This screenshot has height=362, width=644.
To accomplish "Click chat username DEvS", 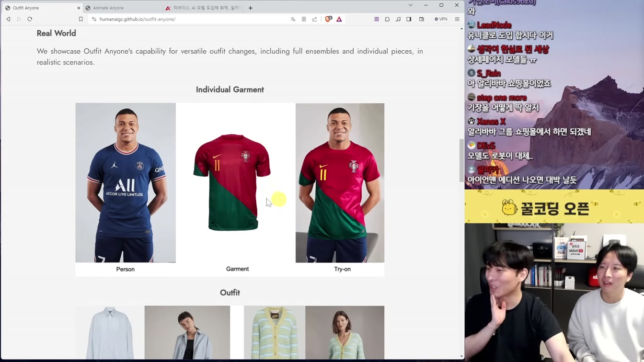I will (486, 146).
